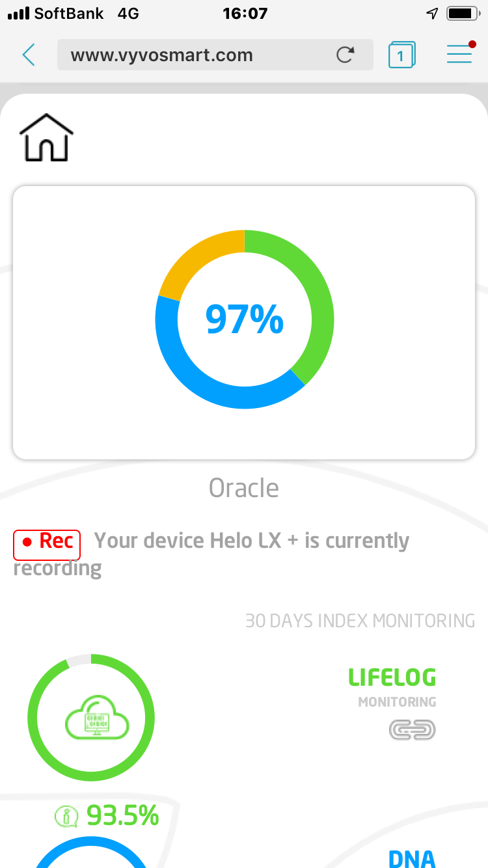The image size is (488, 868).
Task: Tap the Lifelog cloud icon
Action: click(97, 716)
